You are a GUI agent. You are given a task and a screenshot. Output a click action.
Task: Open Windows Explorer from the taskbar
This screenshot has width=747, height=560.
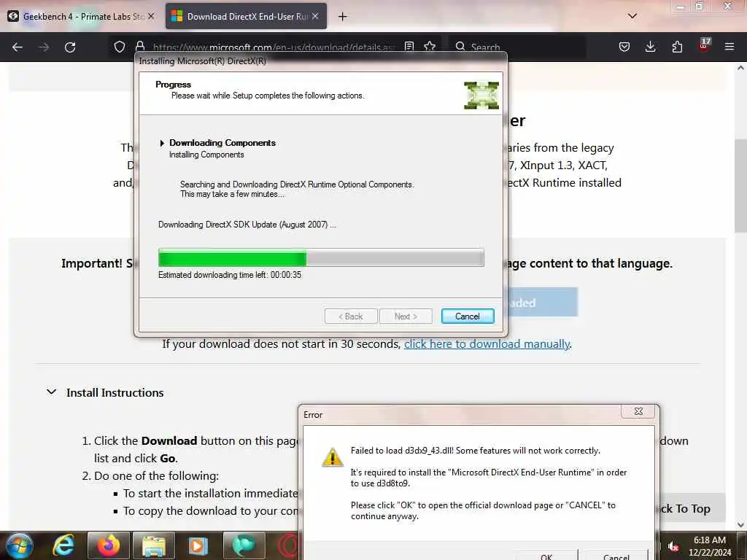pyautogui.click(x=153, y=545)
